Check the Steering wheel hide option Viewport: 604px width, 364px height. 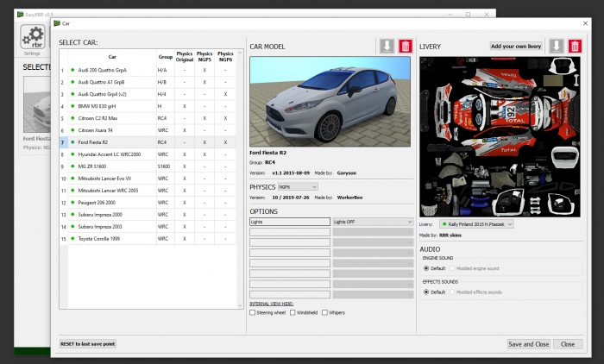pos(252,313)
